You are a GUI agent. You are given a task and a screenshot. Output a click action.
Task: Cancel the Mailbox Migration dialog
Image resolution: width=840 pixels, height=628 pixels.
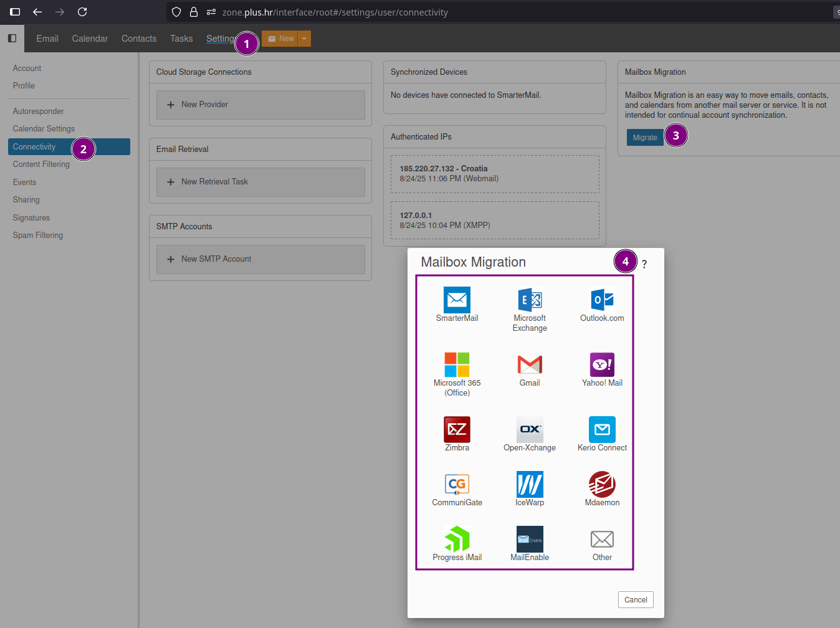636,600
